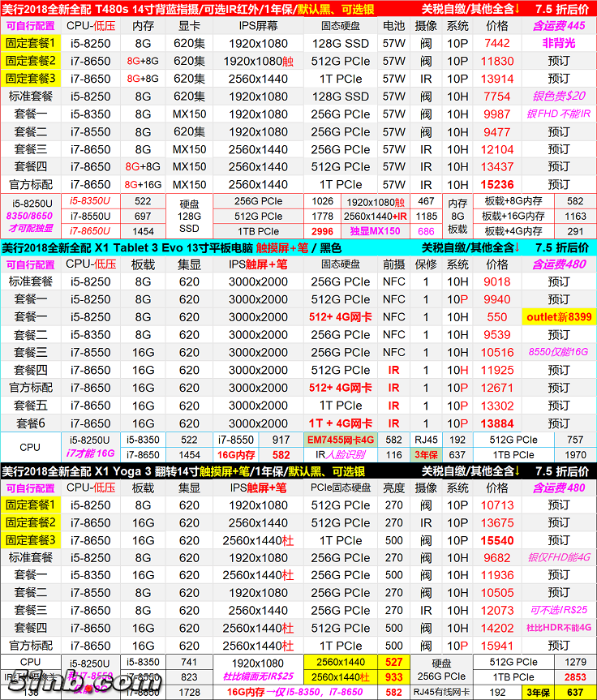Viewport: 597px width, 700px height.
Task: Click the yellow outlet新8399 cell
Action: point(558,317)
